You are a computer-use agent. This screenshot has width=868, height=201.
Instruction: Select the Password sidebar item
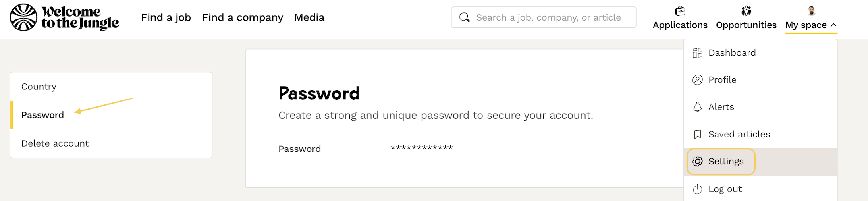tap(42, 115)
